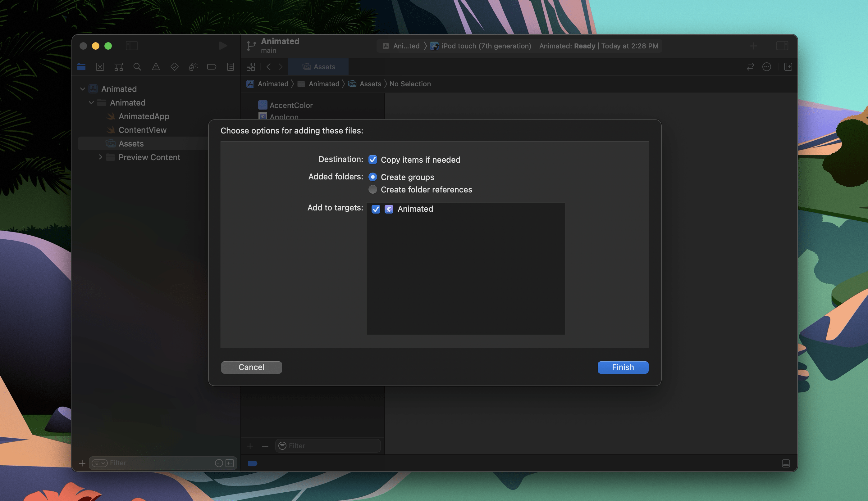Click the related items grid icon

pos(251,67)
